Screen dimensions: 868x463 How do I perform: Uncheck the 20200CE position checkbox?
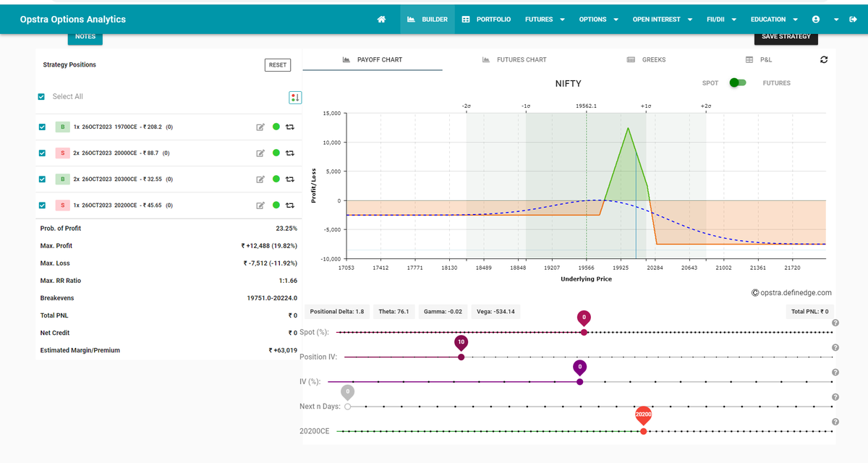[42, 205]
